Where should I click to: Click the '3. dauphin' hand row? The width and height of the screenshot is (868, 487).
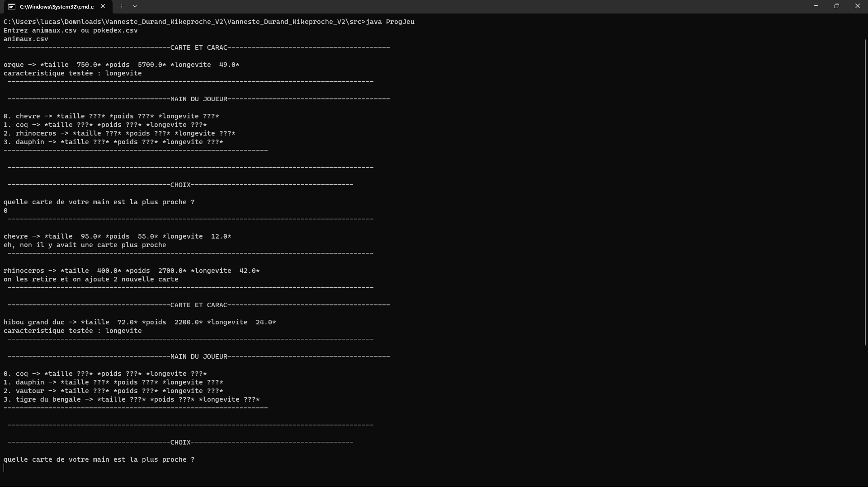(x=113, y=142)
